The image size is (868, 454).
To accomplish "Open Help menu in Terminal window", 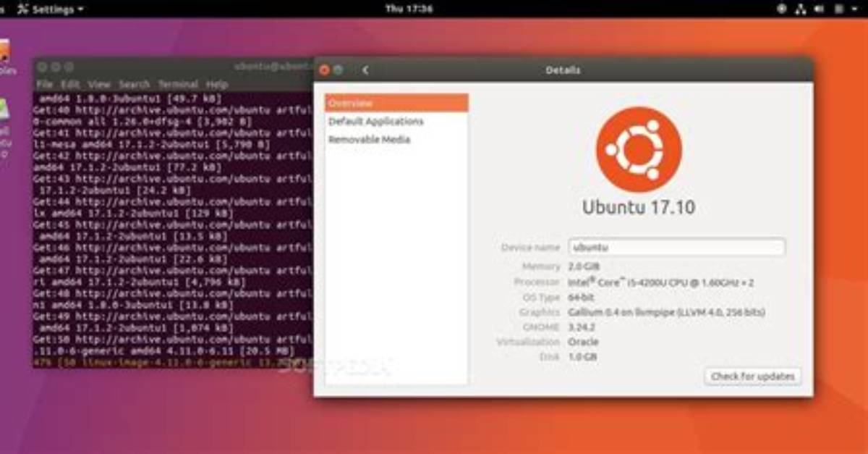I will click(217, 84).
